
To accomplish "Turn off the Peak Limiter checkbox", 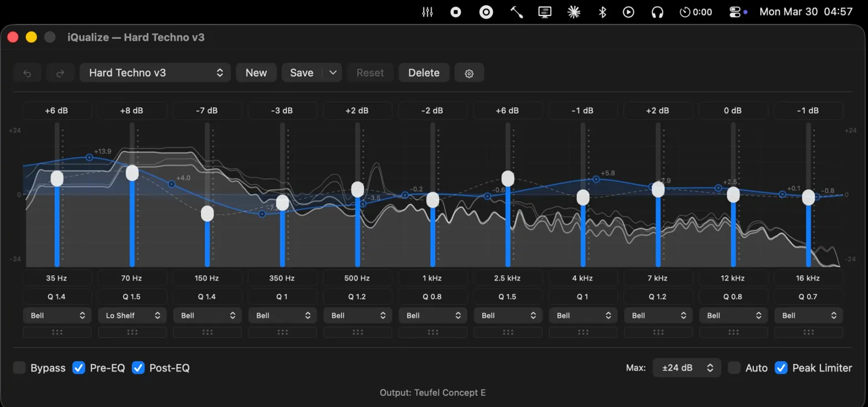I will pyautogui.click(x=781, y=368).
